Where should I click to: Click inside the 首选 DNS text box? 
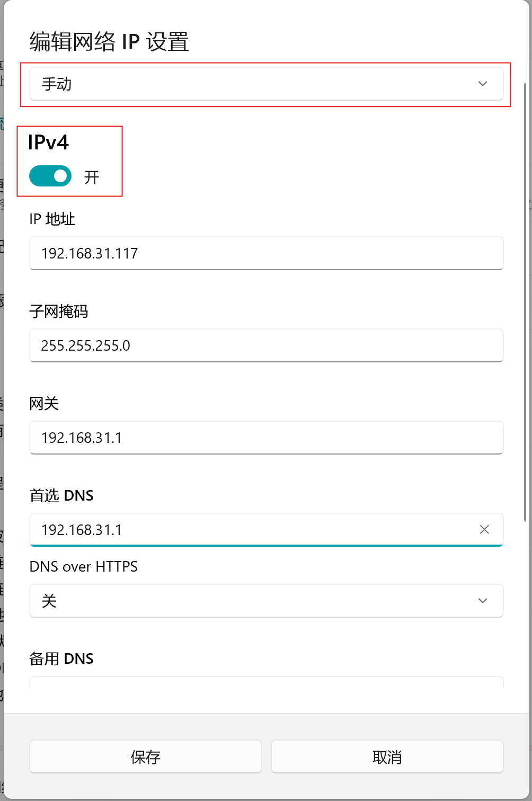[x=249, y=530]
